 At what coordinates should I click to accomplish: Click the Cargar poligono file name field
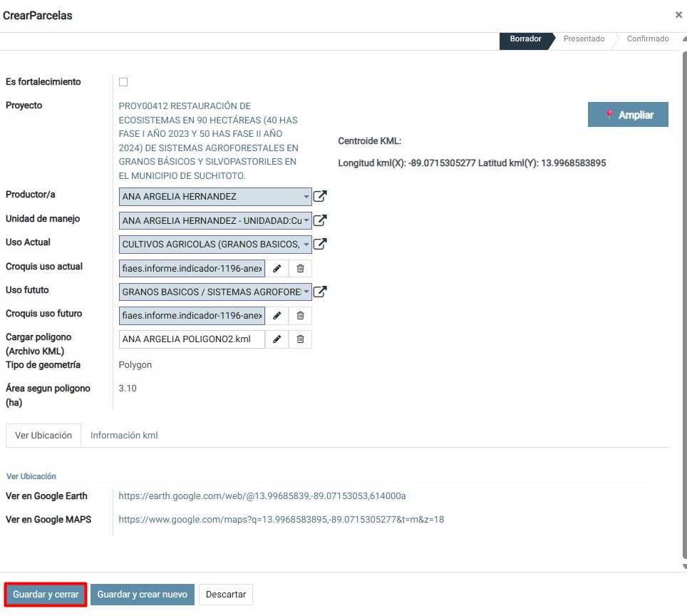pos(192,339)
